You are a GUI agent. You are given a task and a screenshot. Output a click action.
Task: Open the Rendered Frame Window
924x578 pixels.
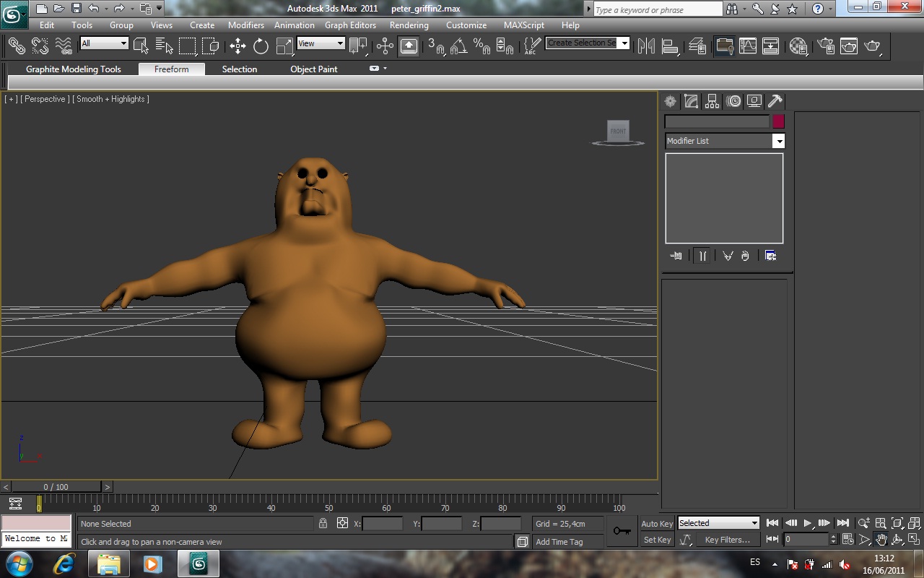pyautogui.click(x=848, y=46)
